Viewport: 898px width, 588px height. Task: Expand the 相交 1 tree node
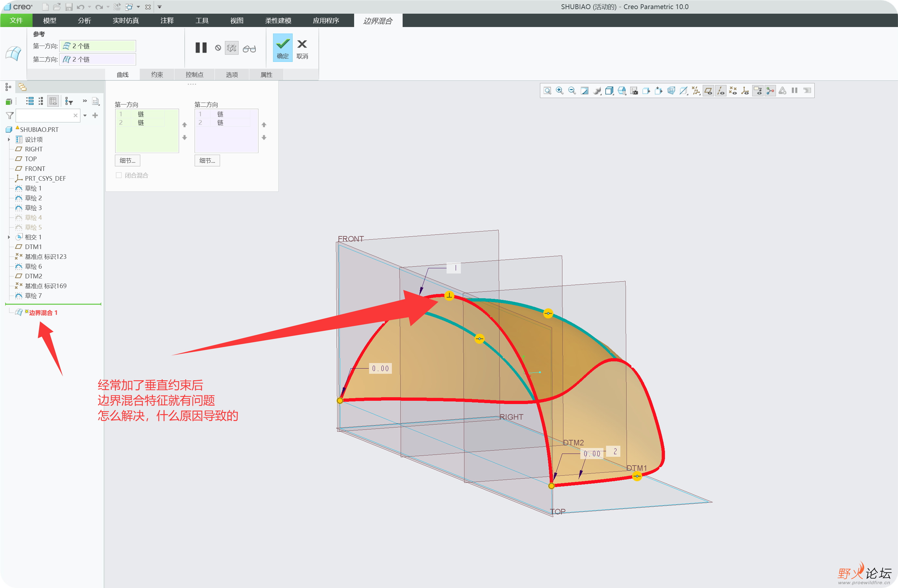tap(9, 237)
